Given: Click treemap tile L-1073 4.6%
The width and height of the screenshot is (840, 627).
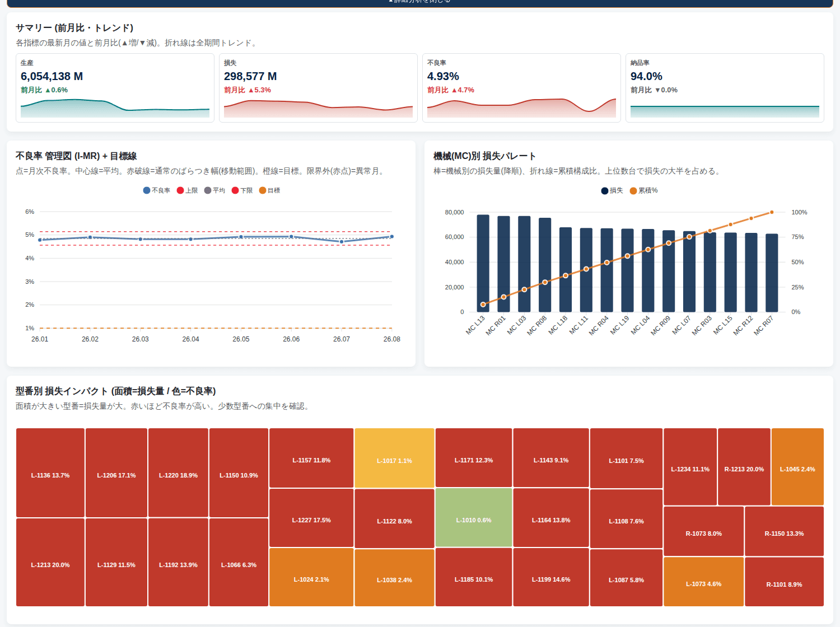Looking at the screenshot, I should 704,582.
